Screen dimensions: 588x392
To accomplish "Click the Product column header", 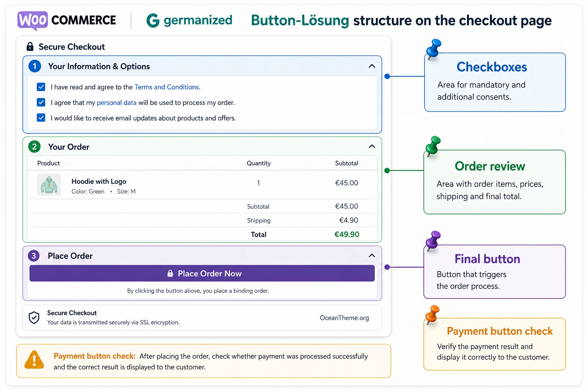I will [49, 163].
